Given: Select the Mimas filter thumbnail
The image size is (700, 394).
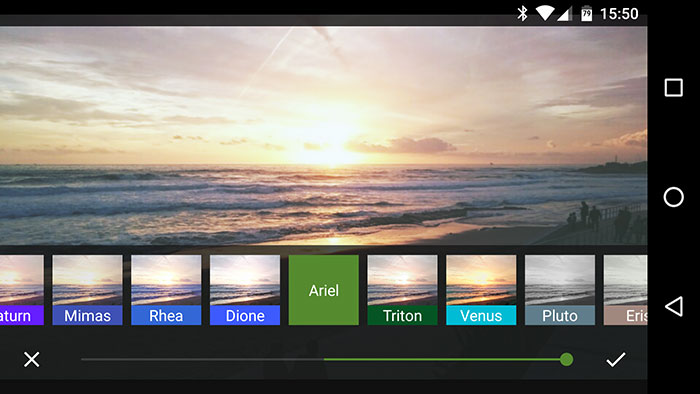Looking at the screenshot, I should [x=88, y=290].
